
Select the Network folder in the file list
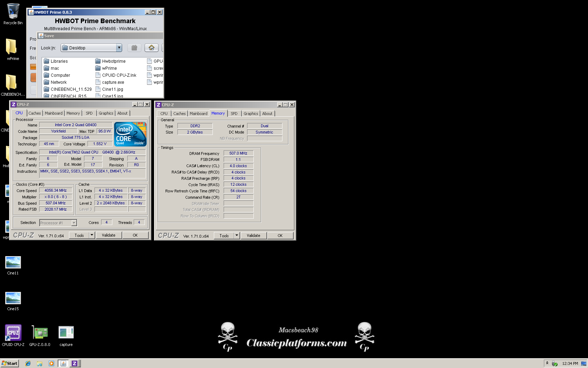[55, 82]
